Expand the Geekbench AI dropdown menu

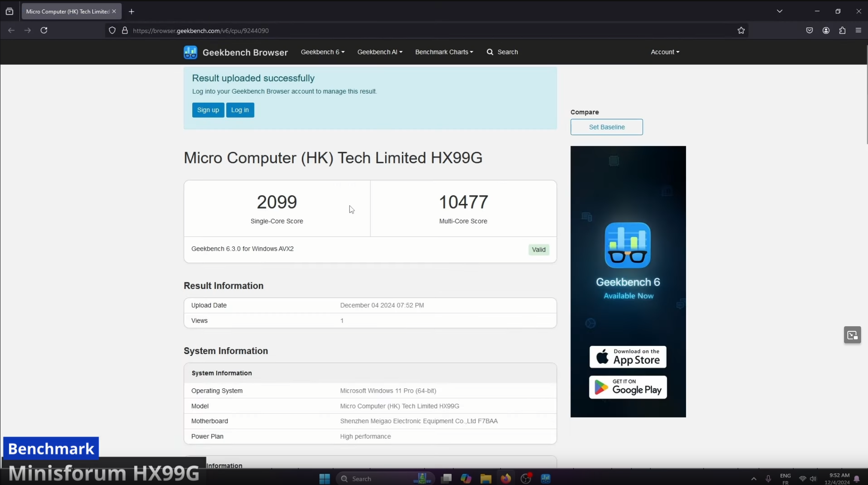[379, 52]
